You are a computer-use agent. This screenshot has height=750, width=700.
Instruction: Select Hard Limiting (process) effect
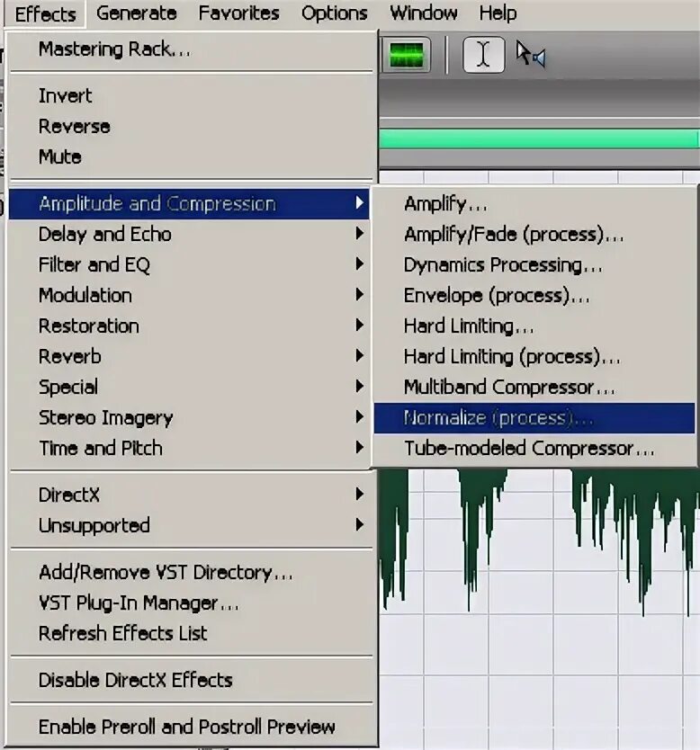click(x=534, y=357)
